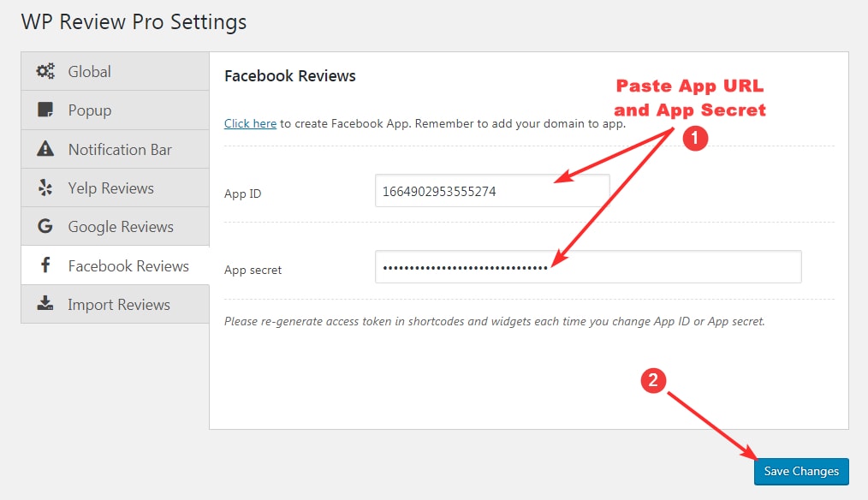Click the Google G logo icon
Screen dimensions: 868x500
pyautogui.click(x=45, y=227)
